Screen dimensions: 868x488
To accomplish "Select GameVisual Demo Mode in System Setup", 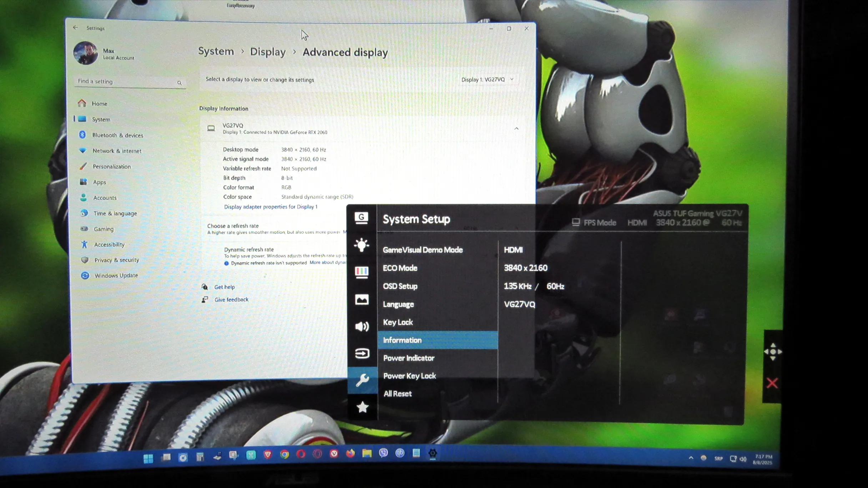I will tap(423, 250).
